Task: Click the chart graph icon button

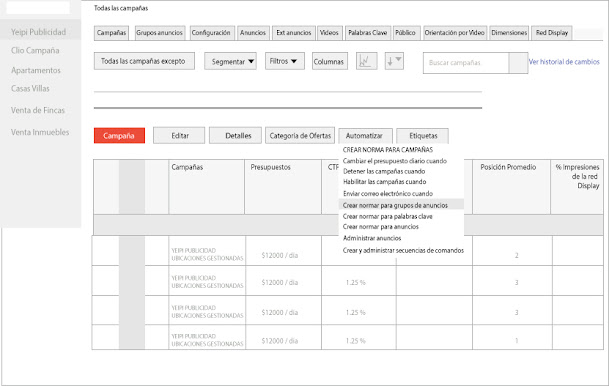Action: point(366,61)
